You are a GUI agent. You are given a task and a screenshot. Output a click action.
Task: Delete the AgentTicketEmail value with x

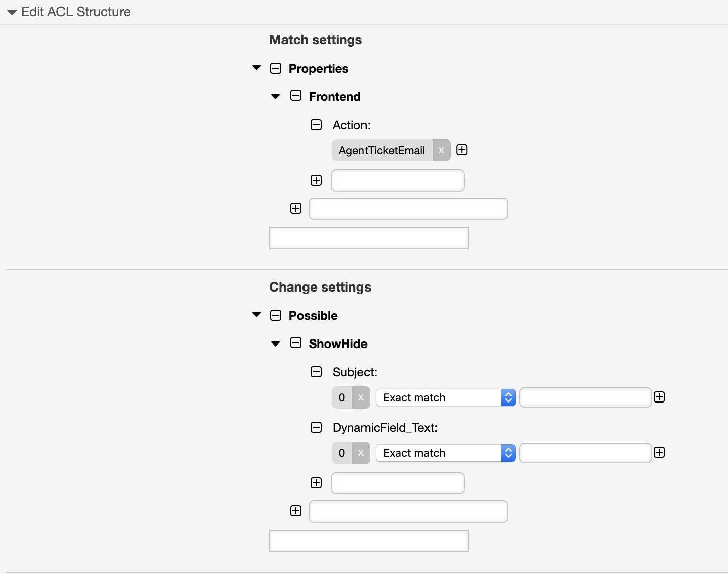pyautogui.click(x=441, y=150)
